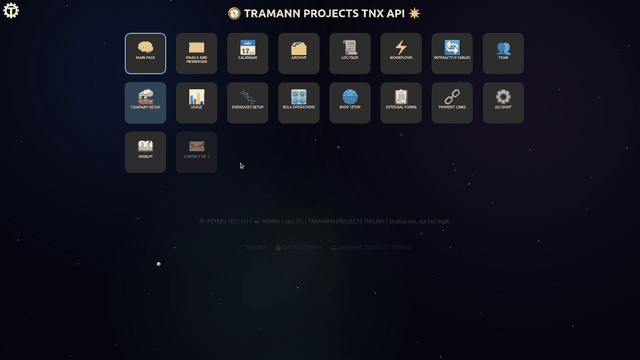Open the Main Page tile
The width and height of the screenshot is (640, 360).
(x=145, y=53)
